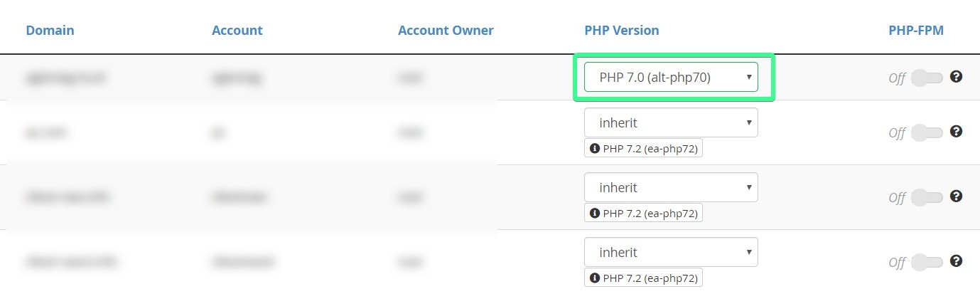Expand the third row's inherit PHP dropdown
This screenshot has height=294, width=980.
(x=671, y=187)
